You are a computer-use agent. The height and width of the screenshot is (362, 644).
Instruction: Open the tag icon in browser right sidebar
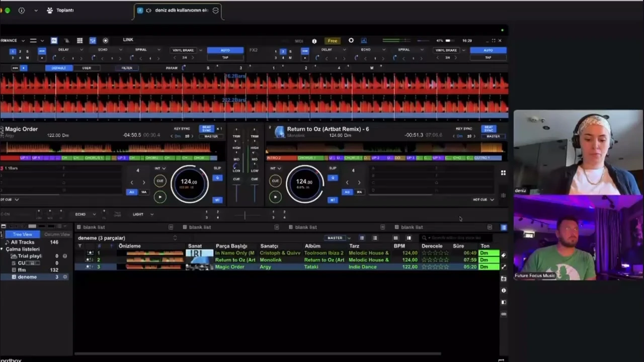click(504, 255)
